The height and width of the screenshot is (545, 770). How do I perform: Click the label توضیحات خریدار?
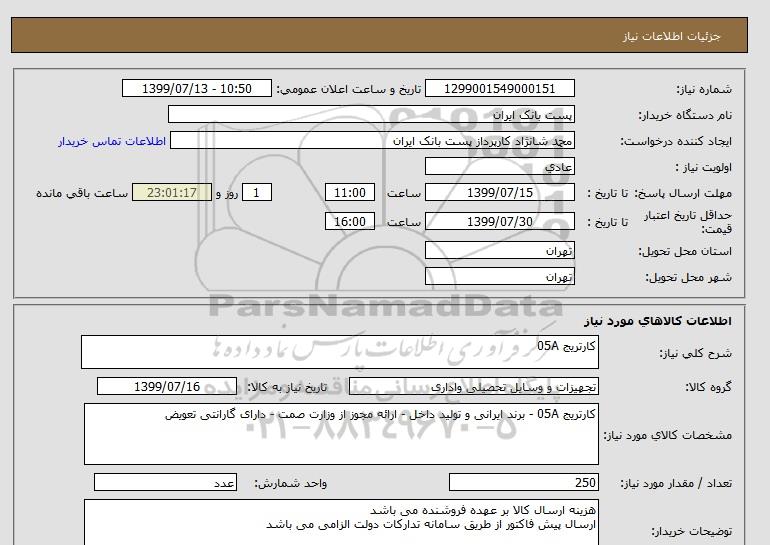point(691,531)
